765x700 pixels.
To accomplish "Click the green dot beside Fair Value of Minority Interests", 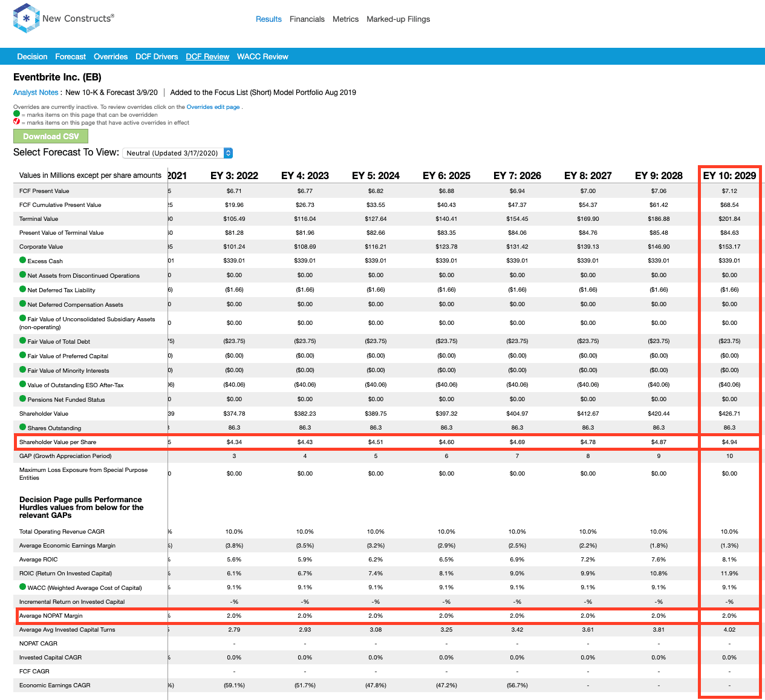I will click(22, 370).
